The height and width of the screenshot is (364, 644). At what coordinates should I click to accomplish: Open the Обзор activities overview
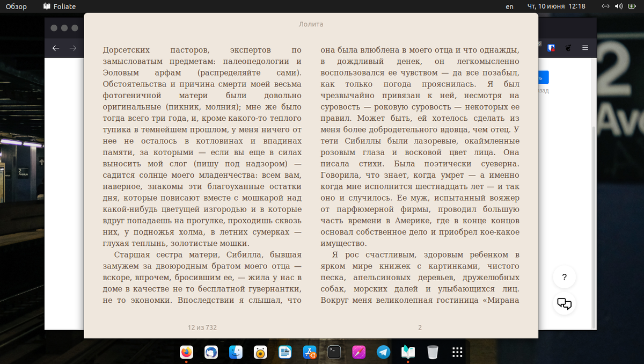[16, 6]
